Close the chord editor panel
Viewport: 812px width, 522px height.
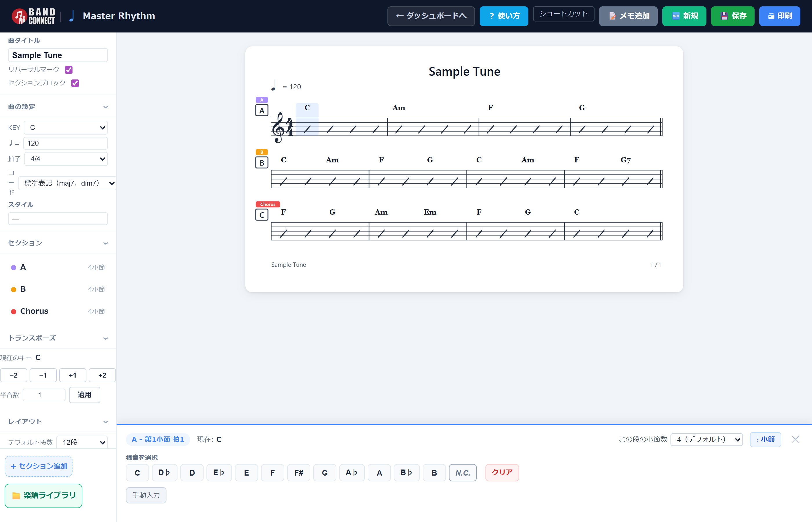(x=795, y=439)
